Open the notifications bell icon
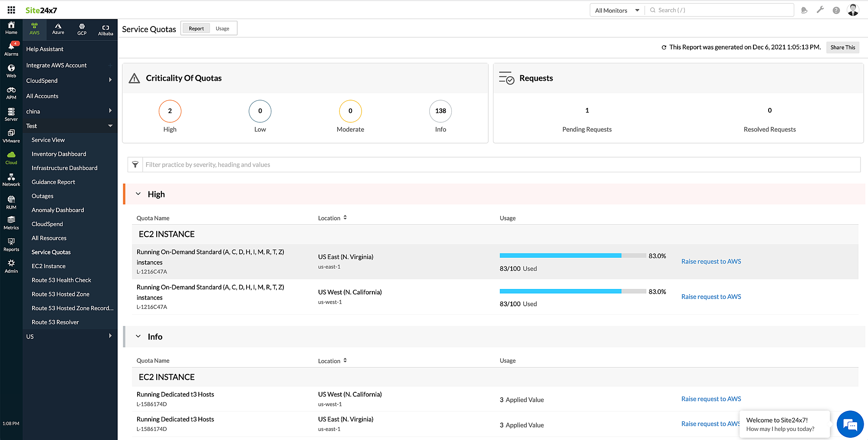Image resolution: width=868 pixels, height=440 pixels. click(804, 10)
